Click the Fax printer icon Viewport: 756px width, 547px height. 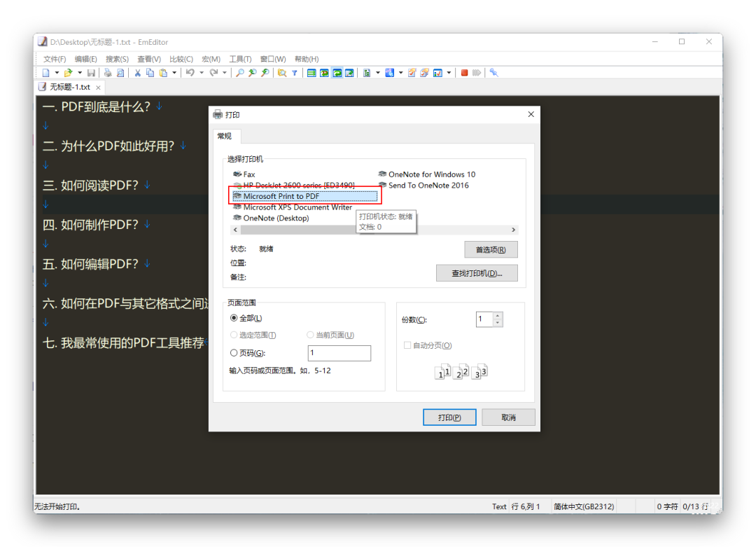[244, 174]
